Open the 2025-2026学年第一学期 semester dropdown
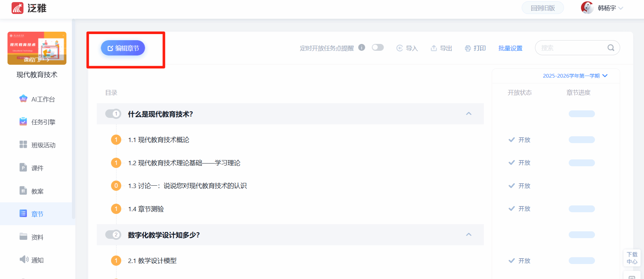The width and height of the screenshot is (644, 279). [575, 76]
